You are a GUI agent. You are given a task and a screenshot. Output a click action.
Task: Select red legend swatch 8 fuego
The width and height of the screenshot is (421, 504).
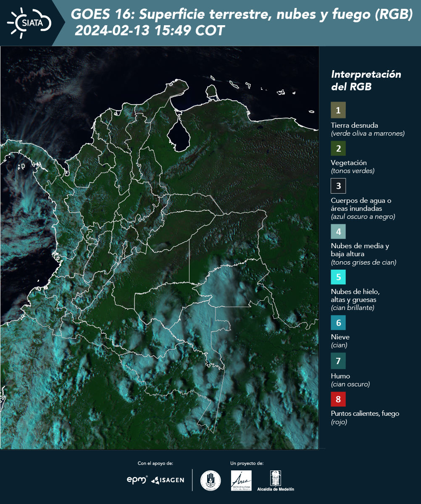pos(338,399)
